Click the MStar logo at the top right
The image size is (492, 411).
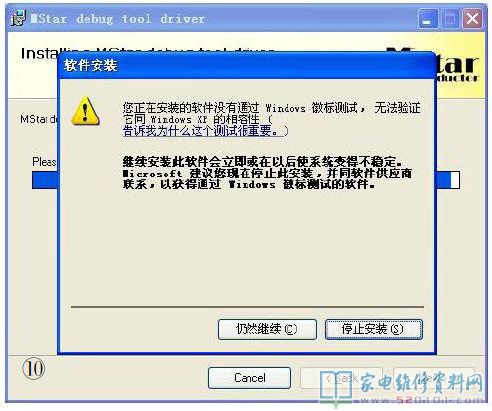click(x=457, y=67)
